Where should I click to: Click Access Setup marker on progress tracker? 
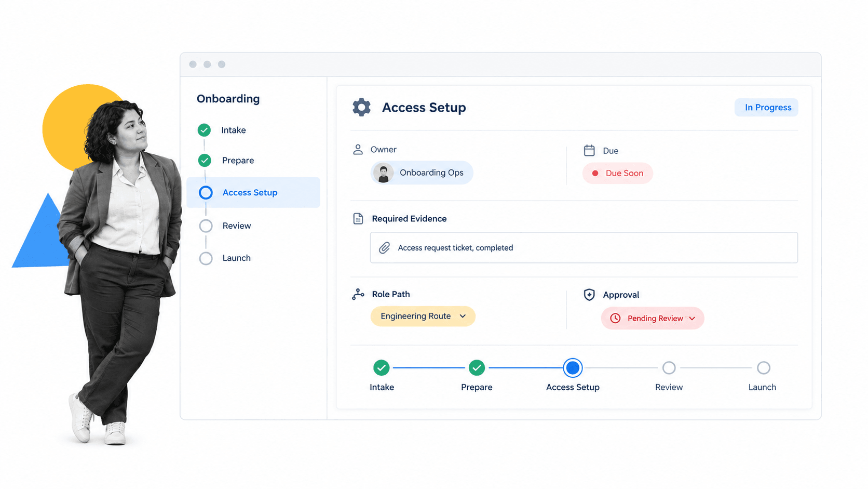pos(573,368)
